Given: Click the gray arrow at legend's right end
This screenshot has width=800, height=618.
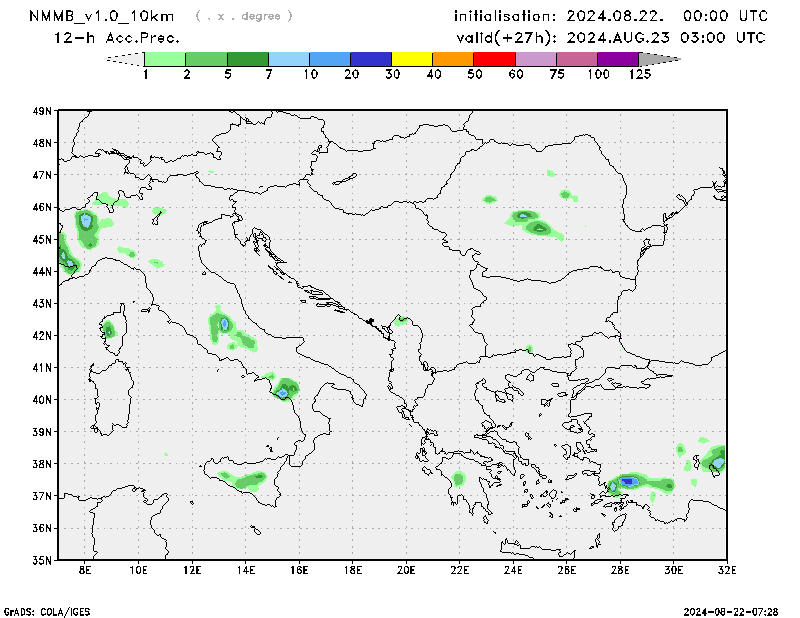Looking at the screenshot, I should pyautogui.click(x=658, y=59).
